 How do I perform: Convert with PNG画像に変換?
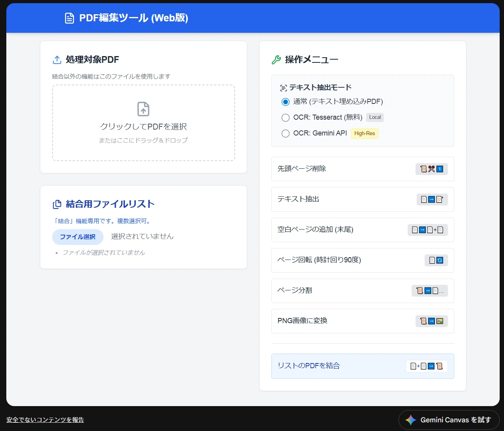[x=363, y=321]
